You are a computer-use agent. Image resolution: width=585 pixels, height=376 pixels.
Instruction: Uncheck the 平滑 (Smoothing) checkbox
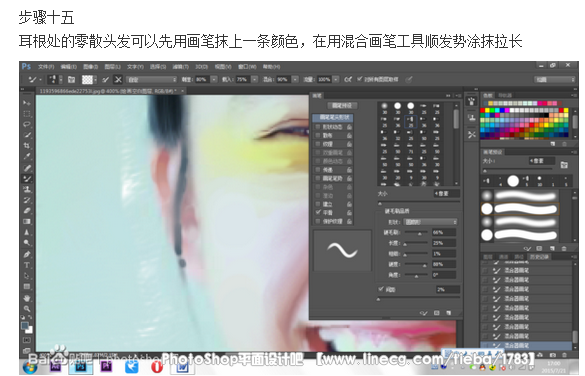[318, 212]
